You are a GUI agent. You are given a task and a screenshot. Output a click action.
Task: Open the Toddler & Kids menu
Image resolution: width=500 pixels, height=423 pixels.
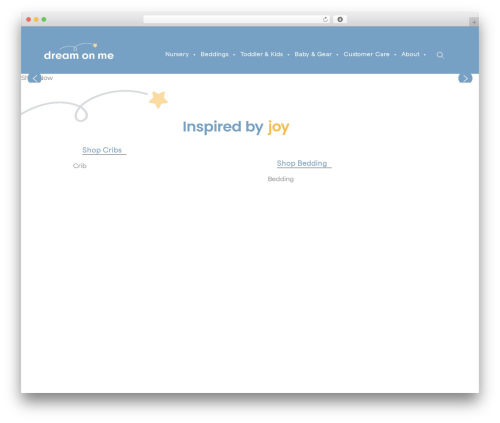coord(262,54)
